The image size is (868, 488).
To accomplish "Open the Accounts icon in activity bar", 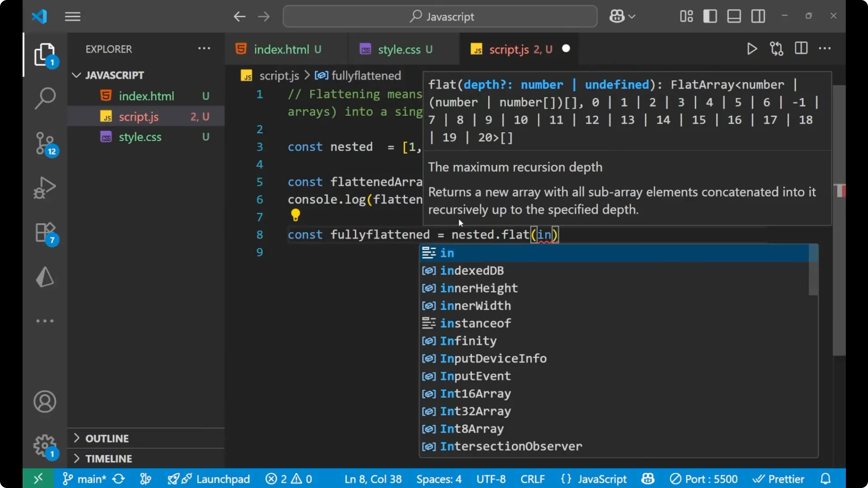I will pyautogui.click(x=45, y=402).
